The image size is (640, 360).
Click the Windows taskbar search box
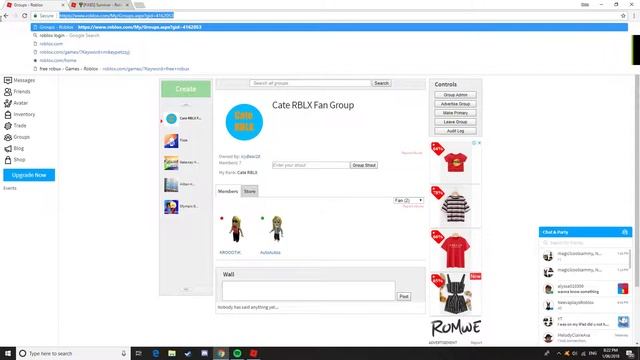[x=73, y=353]
